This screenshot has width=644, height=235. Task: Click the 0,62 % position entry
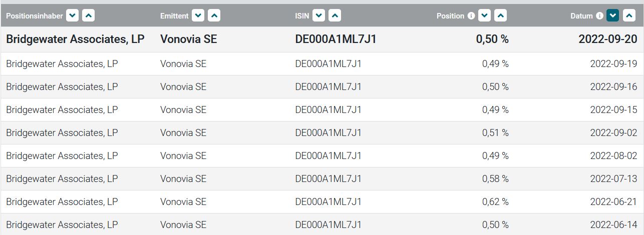[495, 202]
